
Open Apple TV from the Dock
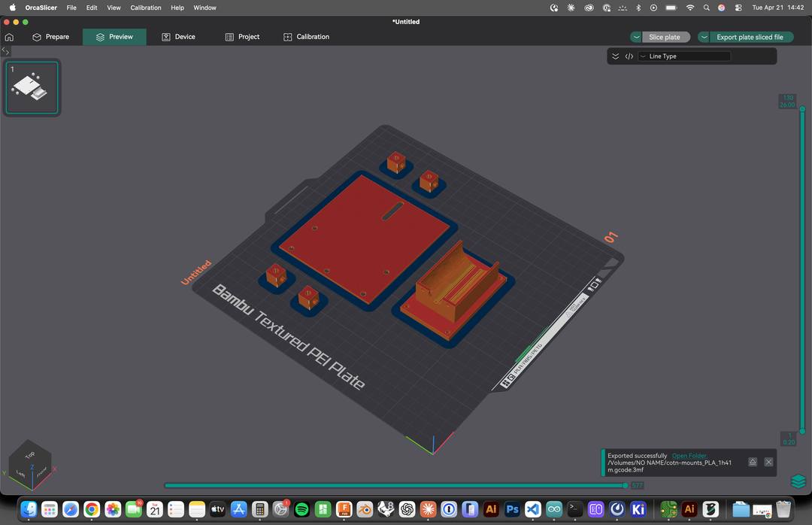click(x=217, y=509)
